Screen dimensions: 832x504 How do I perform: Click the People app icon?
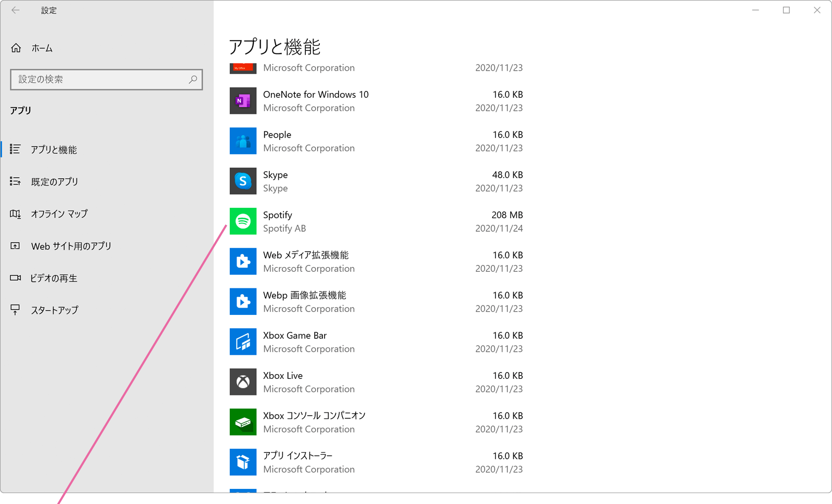243,141
